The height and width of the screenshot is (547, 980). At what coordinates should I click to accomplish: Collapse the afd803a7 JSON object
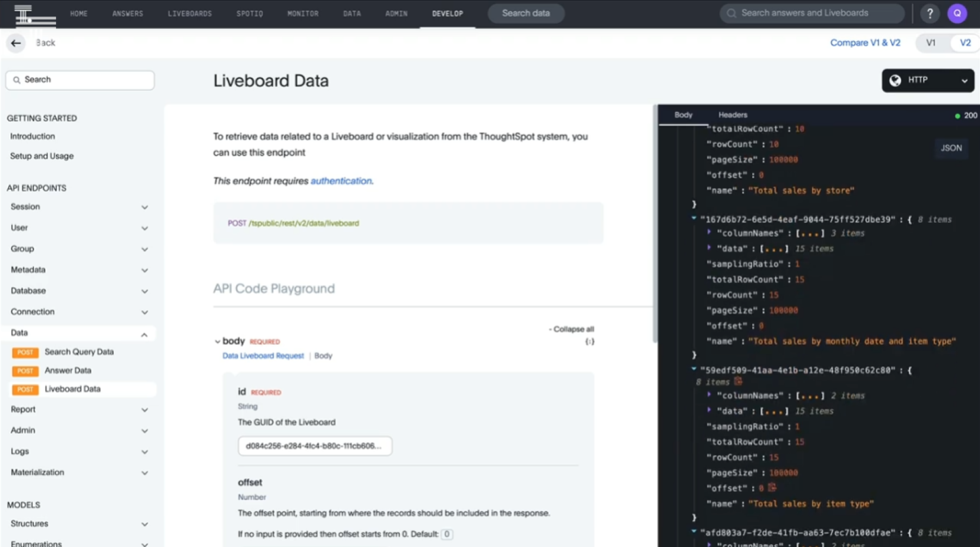tap(694, 532)
